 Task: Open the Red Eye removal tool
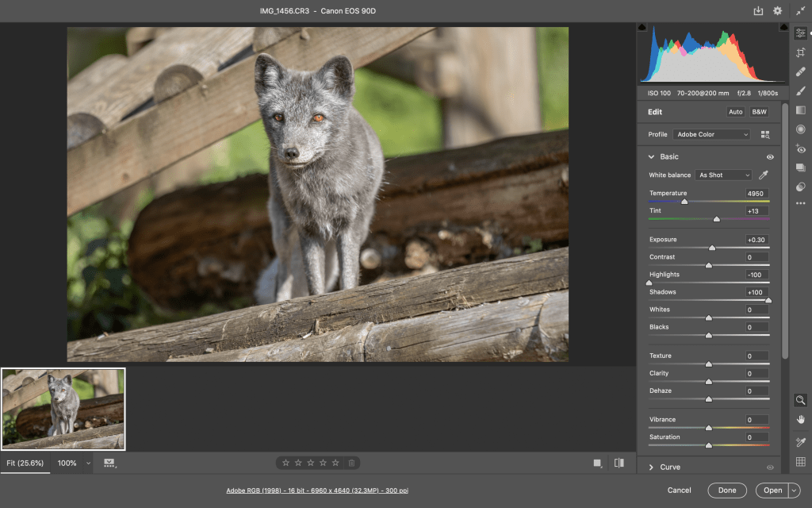pyautogui.click(x=801, y=148)
